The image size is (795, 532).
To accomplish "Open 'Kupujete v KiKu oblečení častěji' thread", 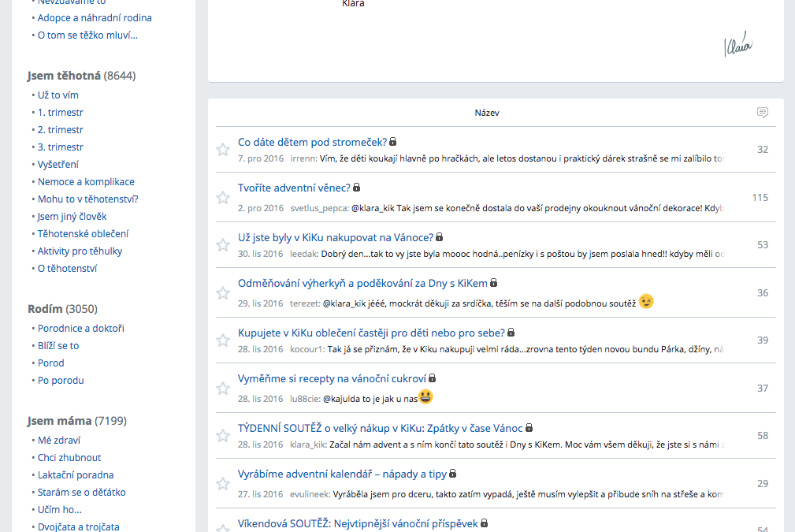I will pos(372,333).
